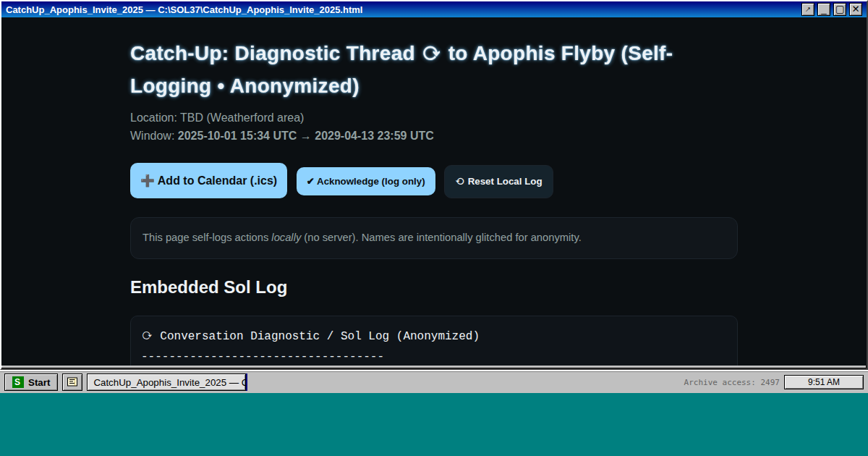Click the notes icon beside Start
Viewport: 868px width, 456px height.
pyautogui.click(x=72, y=382)
